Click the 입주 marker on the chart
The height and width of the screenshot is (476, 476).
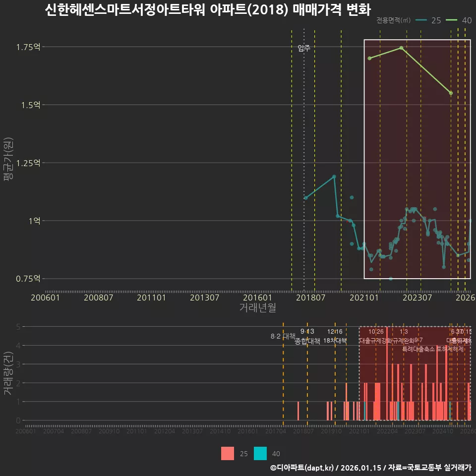coord(304,48)
